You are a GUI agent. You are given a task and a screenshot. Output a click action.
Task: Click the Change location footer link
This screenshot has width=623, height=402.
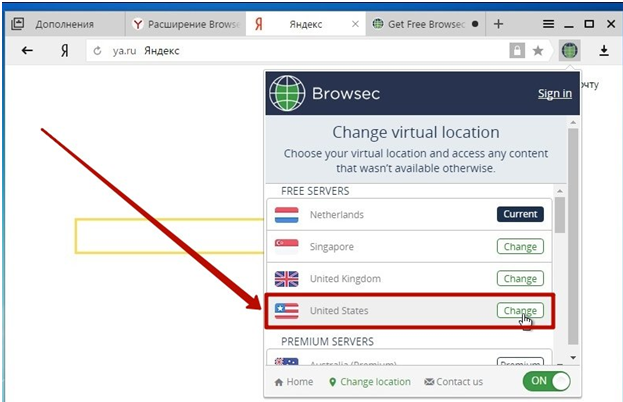pyautogui.click(x=370, y=382)
